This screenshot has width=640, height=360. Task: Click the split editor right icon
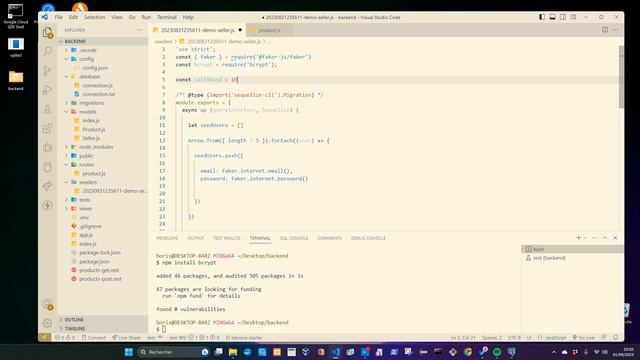605,30
